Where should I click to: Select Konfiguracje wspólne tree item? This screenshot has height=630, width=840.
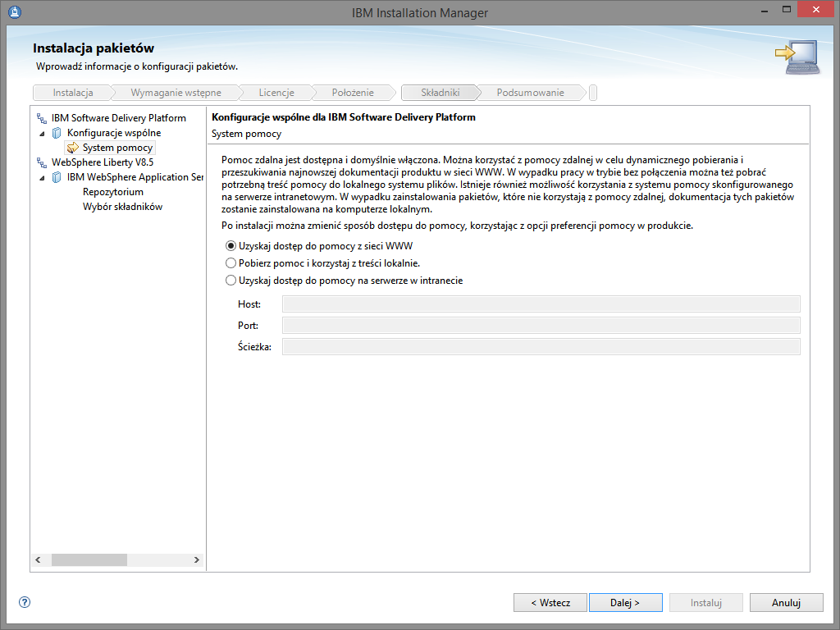click(x=114, y=133)
